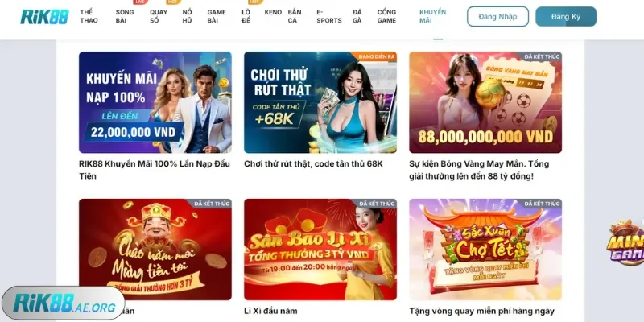This screenshot has width=644, height=322.
Task: Open the E-SPORTS menu
Action: point(329,16)
